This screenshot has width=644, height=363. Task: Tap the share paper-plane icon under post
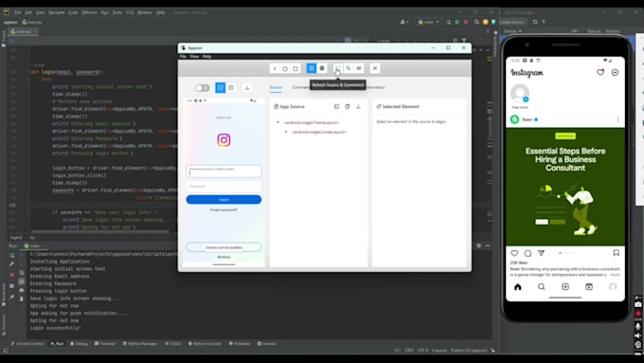click(x=542, y=253)
